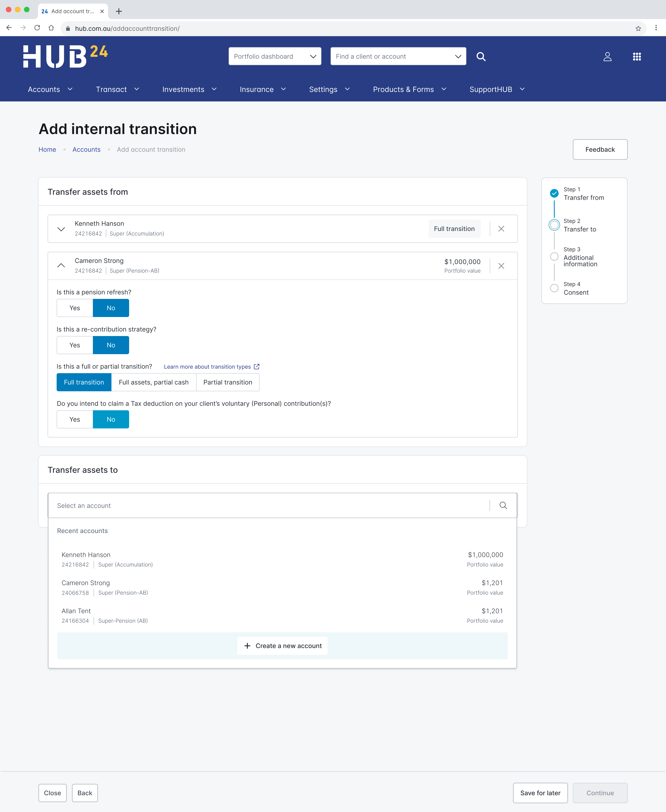The height and width of the screenshot is (812, 666).
Task: Click the Step 3 Additional information circle
Action: click(554, 257)
